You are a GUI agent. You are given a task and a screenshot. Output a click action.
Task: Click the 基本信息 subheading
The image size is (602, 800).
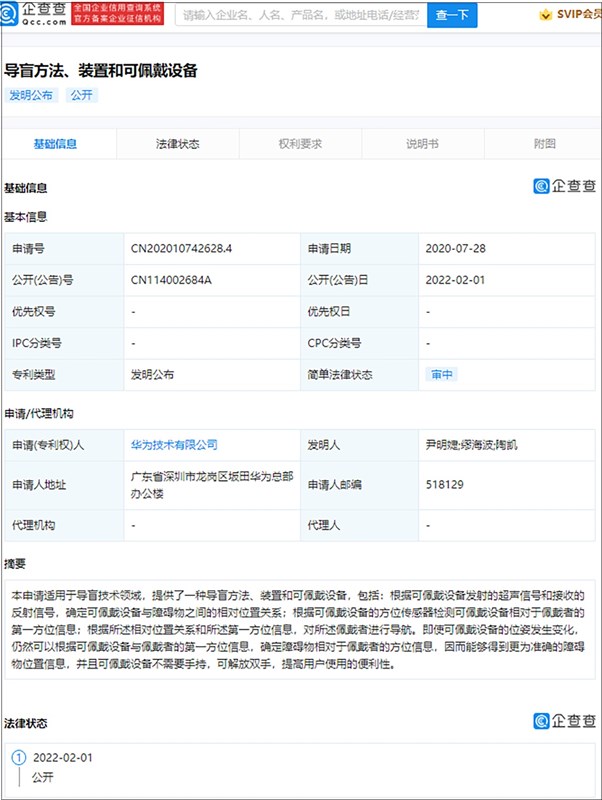pyautogui.click(x=26, y=217)
